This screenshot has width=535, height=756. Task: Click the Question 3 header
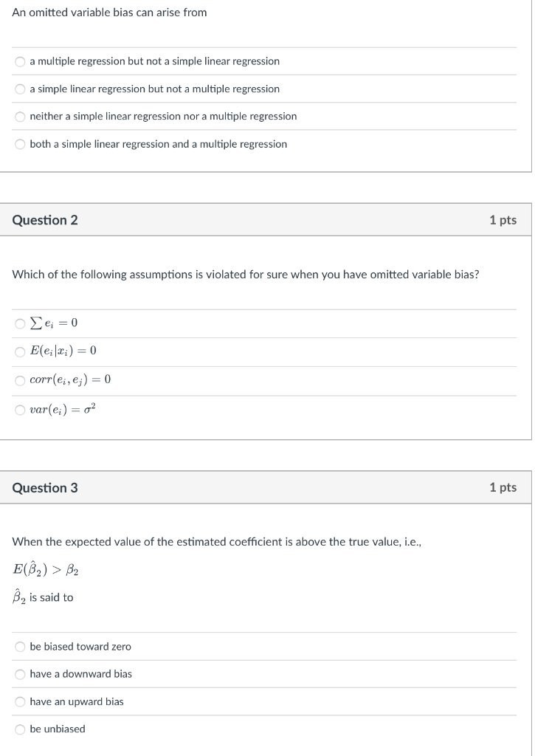44,487
